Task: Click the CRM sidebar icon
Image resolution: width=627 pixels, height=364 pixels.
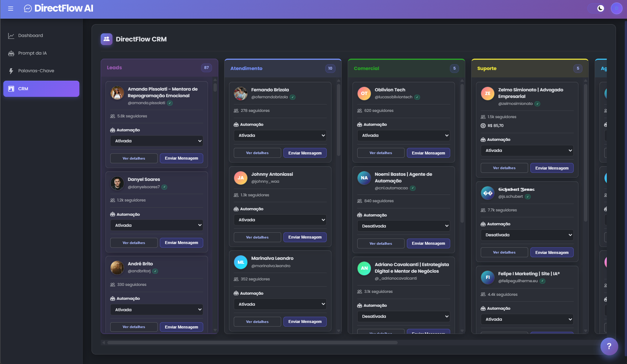Action: (x=11, y=88)
